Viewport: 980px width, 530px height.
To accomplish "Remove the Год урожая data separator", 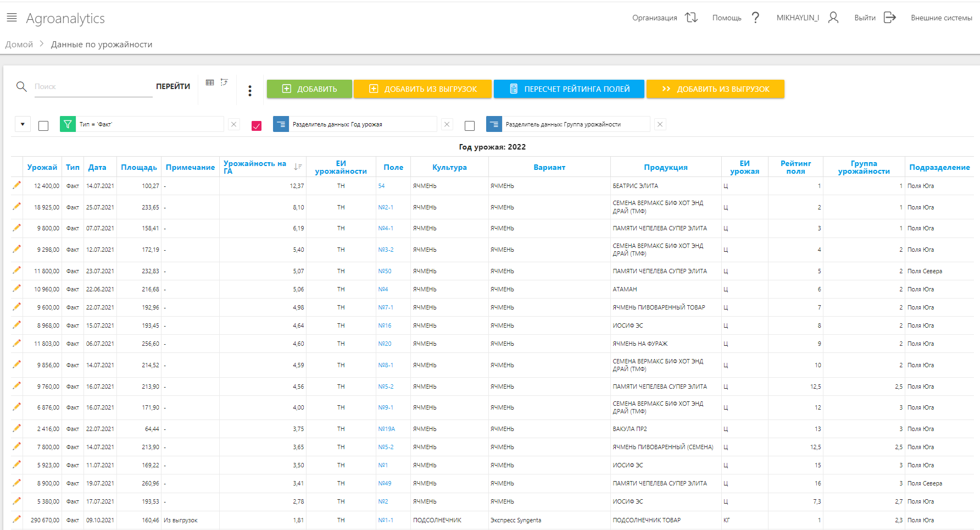I will coord(447,124).
